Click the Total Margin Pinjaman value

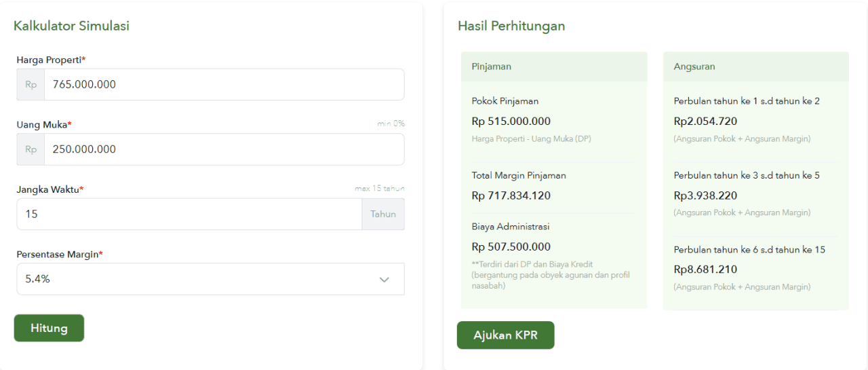pos(511,196)
